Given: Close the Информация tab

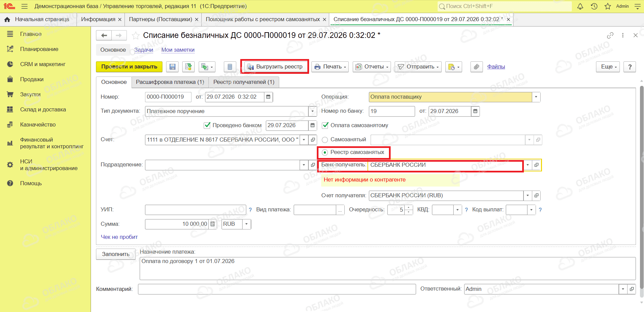Looking at the screenshot, I should [120, 20].
